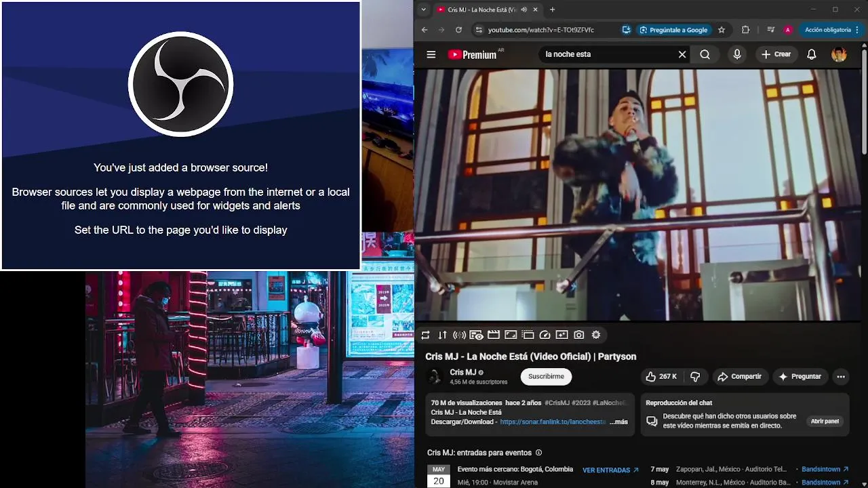Click the magnifier search button
Screen dimensions: 868x488
(x=705, y=54)
